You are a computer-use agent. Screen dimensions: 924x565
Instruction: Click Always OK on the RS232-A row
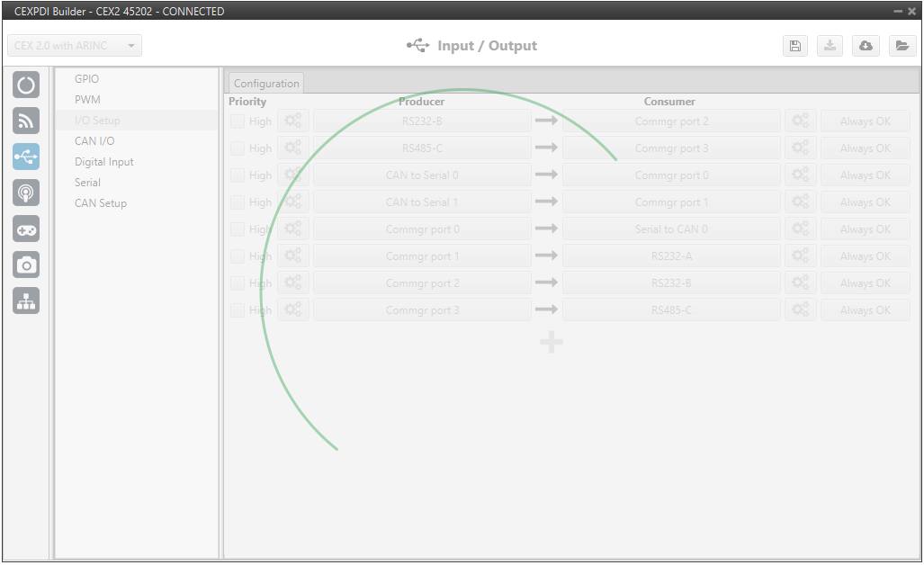pos(865,256)
